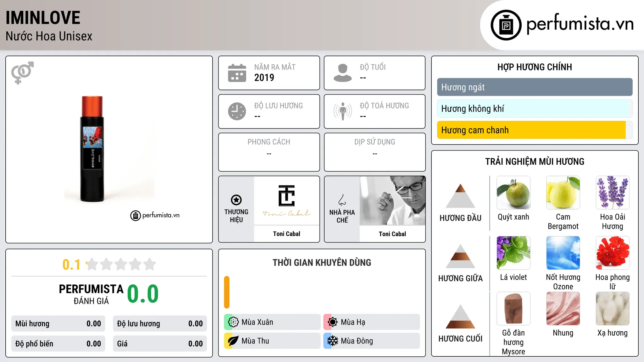Open the Toni Cabal perfumer name link
Image resolution: width=644 pixels, height=362 pixels.
click(x=392, y=234)
